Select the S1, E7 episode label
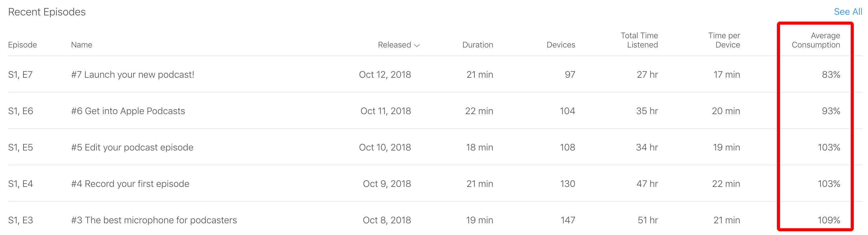This screenshot has height=235, width=868. click(21, 74)
